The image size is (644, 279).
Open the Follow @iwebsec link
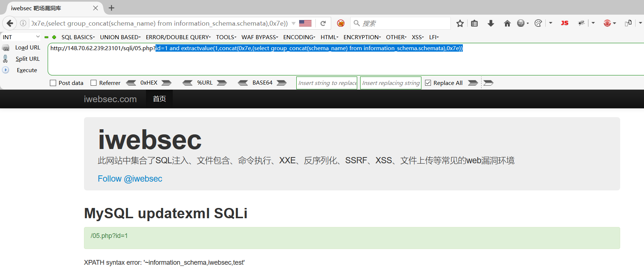point(130,179)
